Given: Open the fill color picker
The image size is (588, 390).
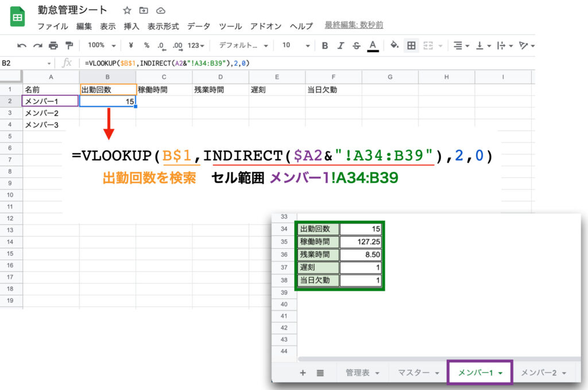Looking at the screenshot, I should point(394,45).
